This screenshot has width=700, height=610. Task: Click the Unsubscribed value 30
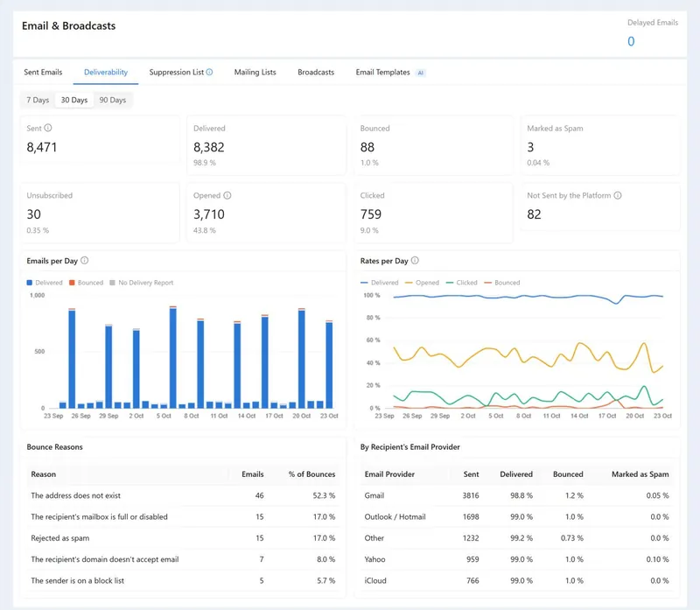pyautogui.click(x=34, y=214)
